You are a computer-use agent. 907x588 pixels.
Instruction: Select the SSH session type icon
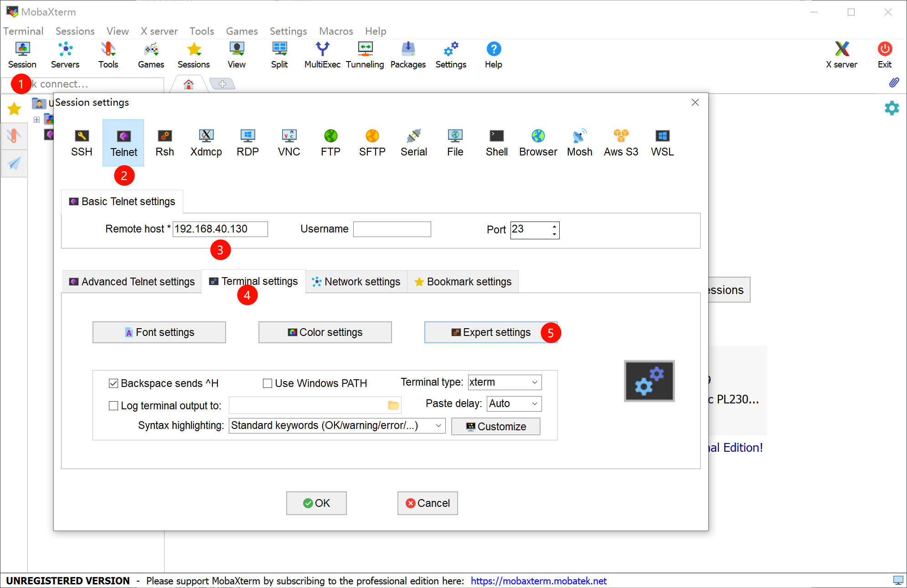click(82, 143)
